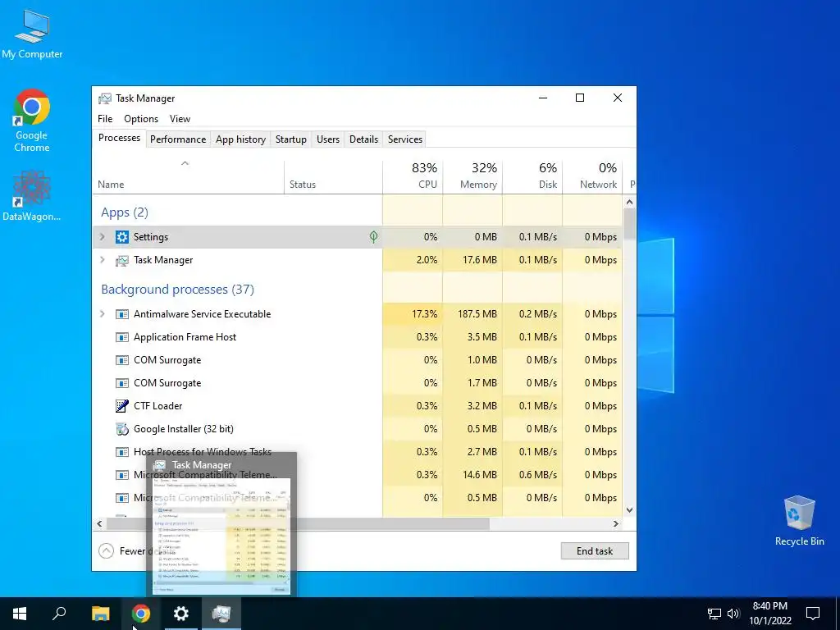
Task: Expand Antimalware Service Executable row
Action: (103, 314)
